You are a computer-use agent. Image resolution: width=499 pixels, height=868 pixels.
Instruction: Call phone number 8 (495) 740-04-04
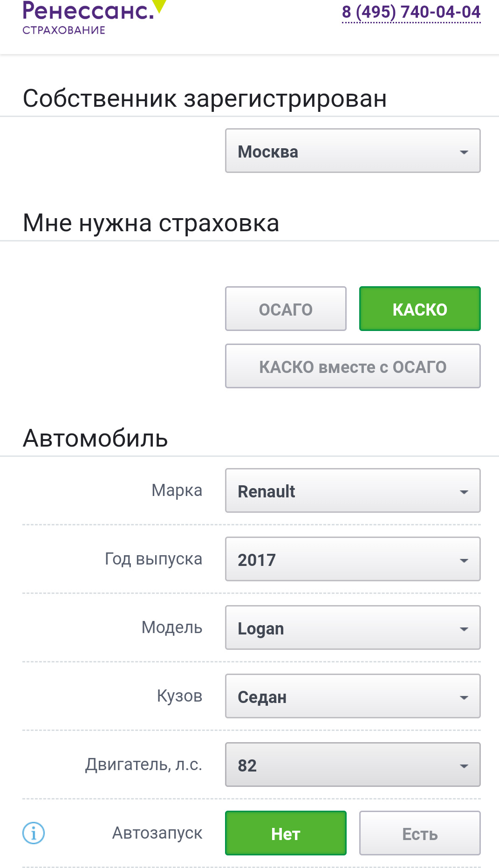(411, 12)
